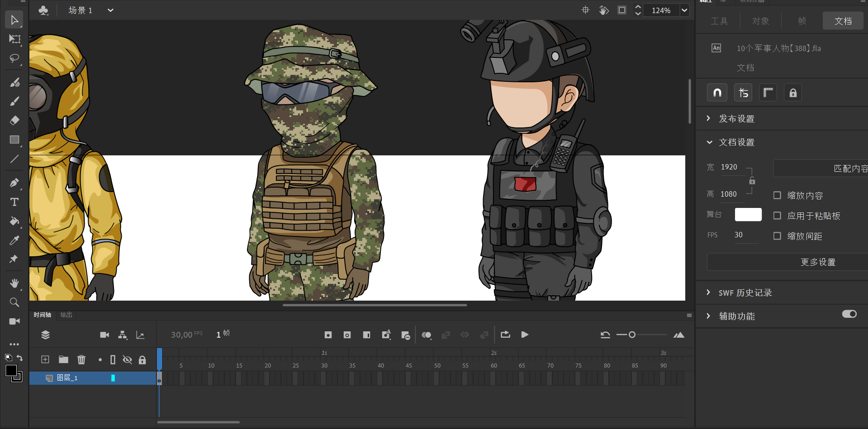Viewport: 868px width, 429px height.
Task: Click the 更多设置 button
Action: [x=818, y=262]
